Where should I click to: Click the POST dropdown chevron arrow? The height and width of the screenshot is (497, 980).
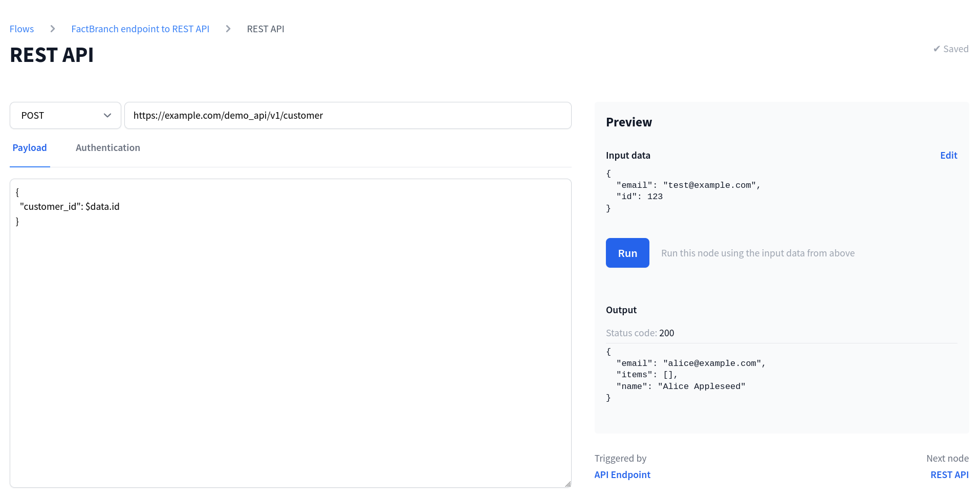point(107,115)
